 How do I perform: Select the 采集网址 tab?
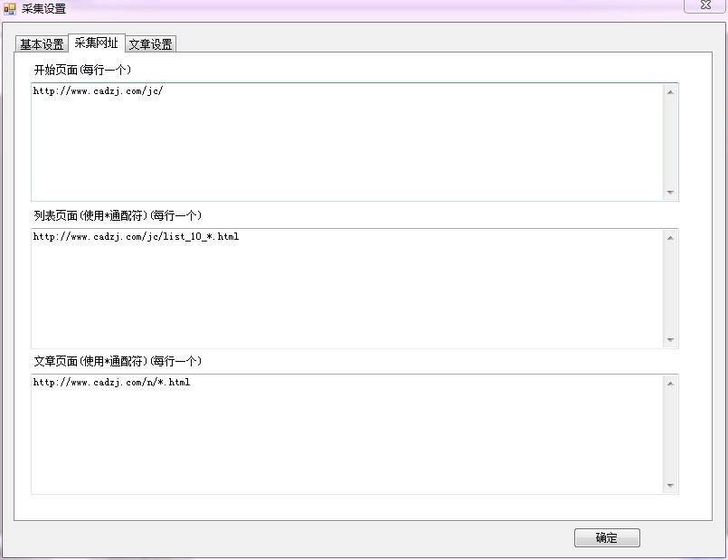pyautogui.click(x=96, y=43)
